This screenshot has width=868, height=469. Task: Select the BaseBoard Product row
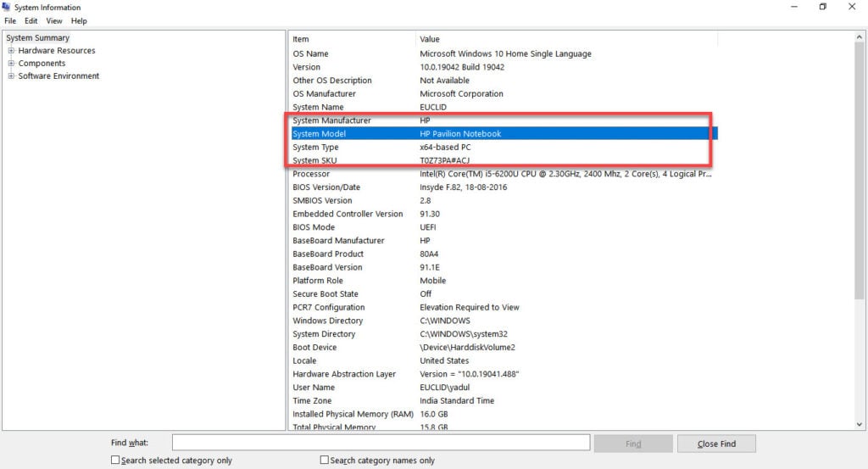click(504, 254)
